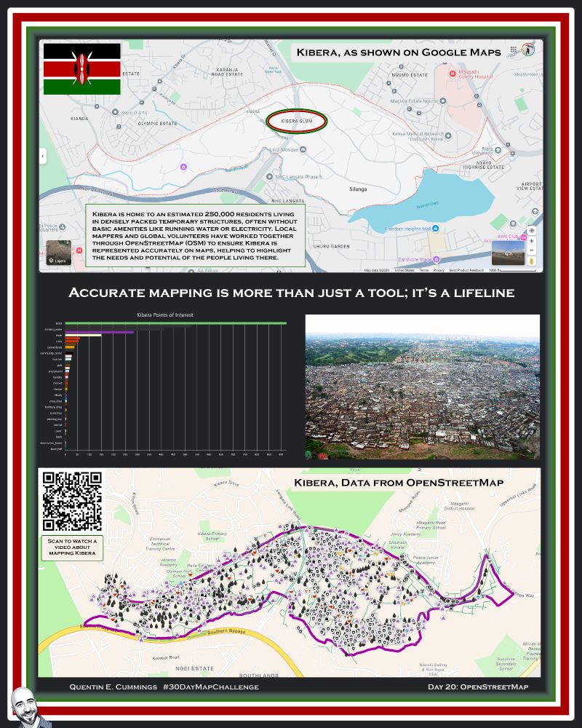
Task: Click the show my location button
Action: tap(532, 231)
